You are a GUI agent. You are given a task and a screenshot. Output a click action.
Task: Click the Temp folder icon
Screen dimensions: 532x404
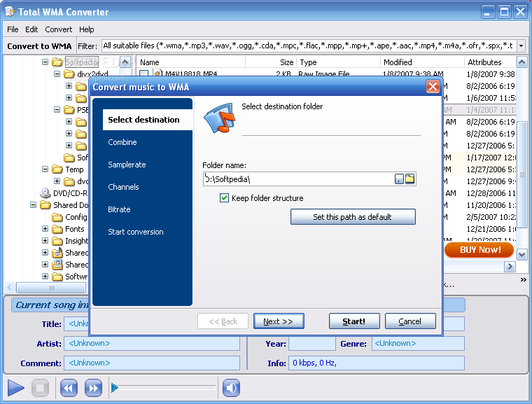click(x=57, y=169)
